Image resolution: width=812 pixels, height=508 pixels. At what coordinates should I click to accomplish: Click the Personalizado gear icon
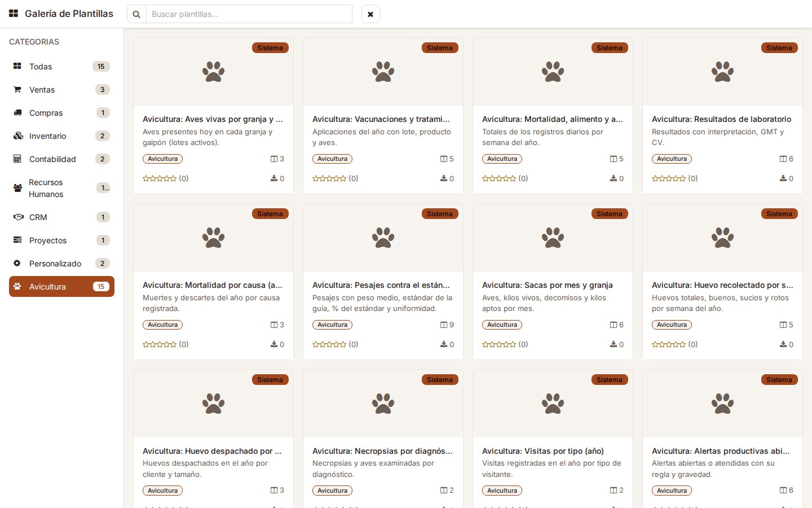click(17, 264)
